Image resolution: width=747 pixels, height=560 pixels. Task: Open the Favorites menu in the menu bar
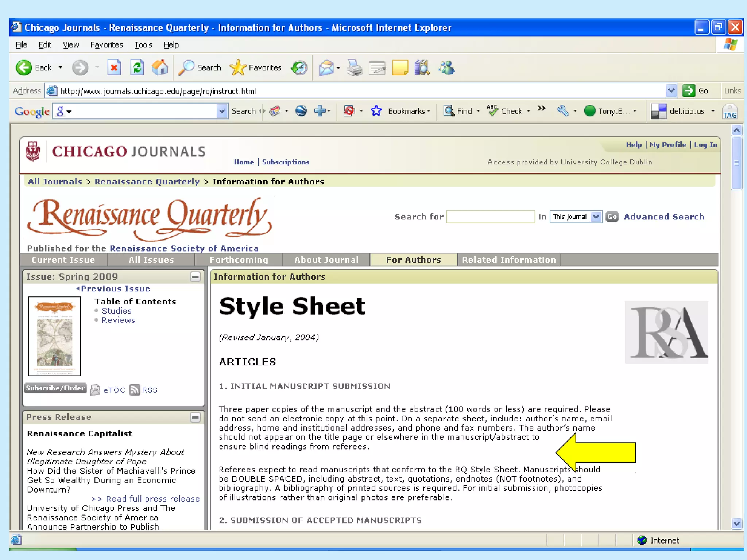point(106,44)
